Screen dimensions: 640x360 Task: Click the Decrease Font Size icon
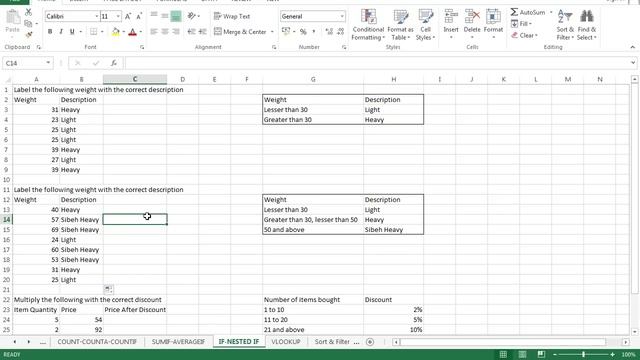click(x=139, y=16)
